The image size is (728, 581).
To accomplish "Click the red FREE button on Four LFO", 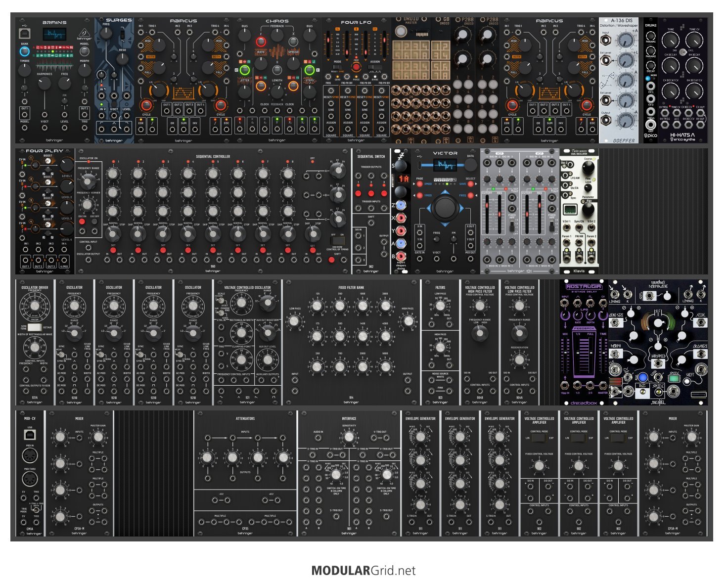I will [x=356, y=67].
